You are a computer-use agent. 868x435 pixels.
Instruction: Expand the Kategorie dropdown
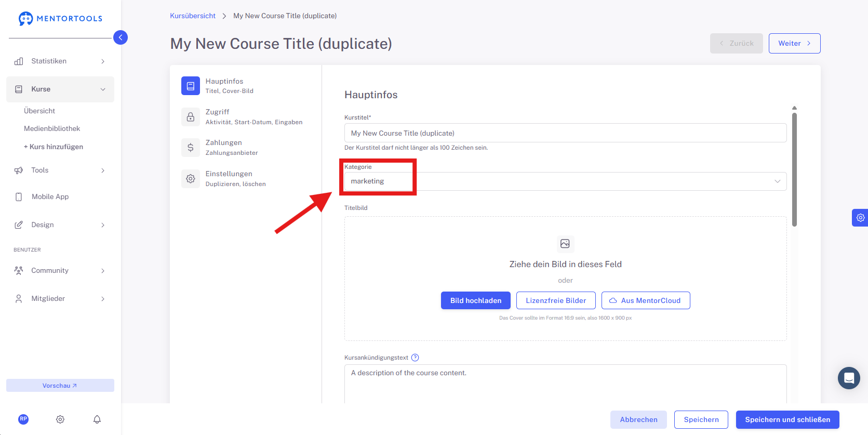(565, 181)
